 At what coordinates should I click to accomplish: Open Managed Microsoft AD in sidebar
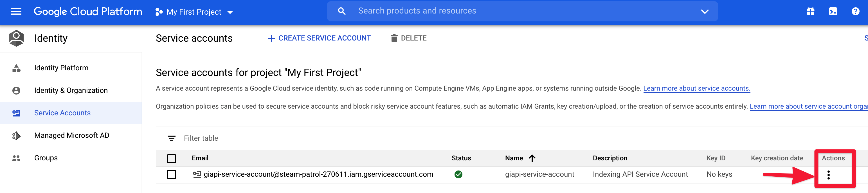click(x=71, y=135)
